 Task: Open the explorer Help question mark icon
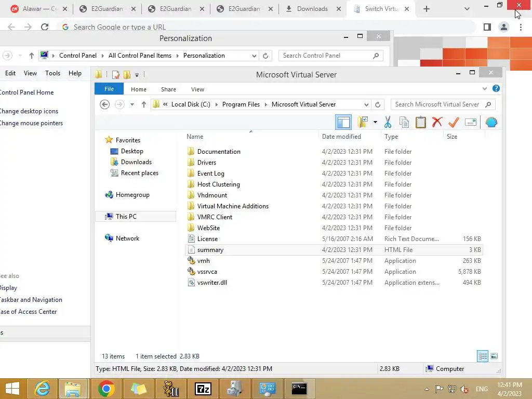point(496,88)
